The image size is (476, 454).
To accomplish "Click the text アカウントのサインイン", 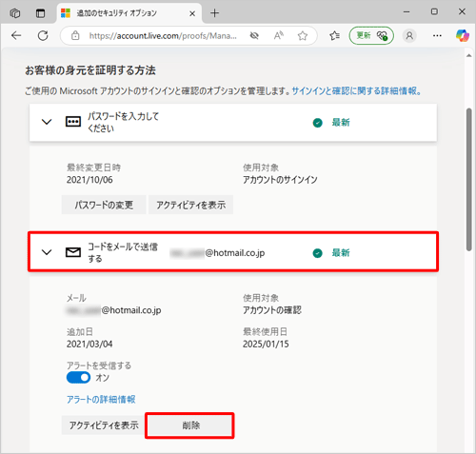I will (280, 180).
